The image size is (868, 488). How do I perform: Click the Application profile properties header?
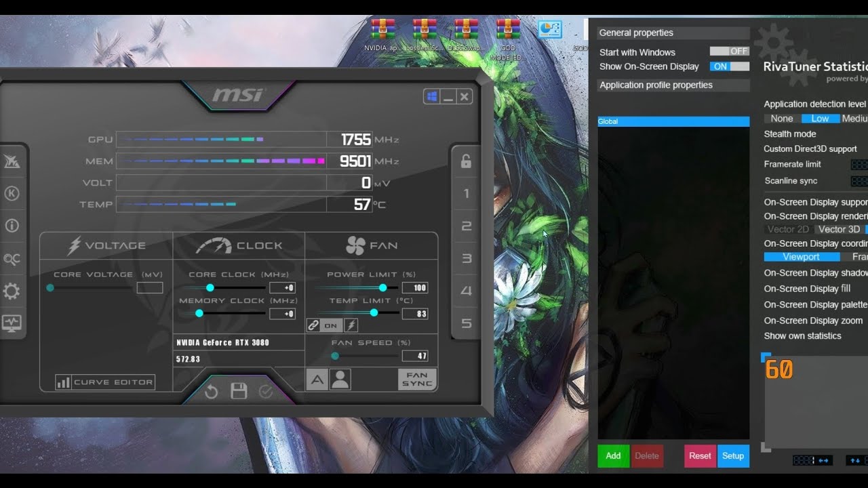click(673, 85)
